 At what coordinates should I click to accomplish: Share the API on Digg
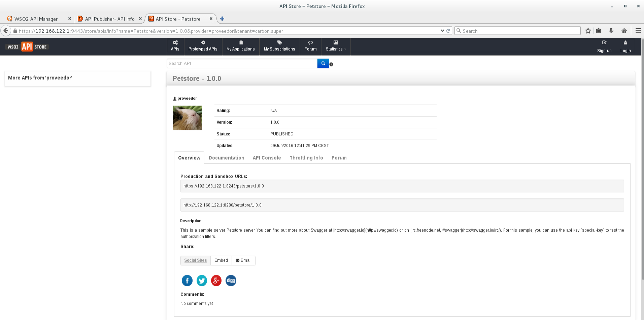click(231, 280)
